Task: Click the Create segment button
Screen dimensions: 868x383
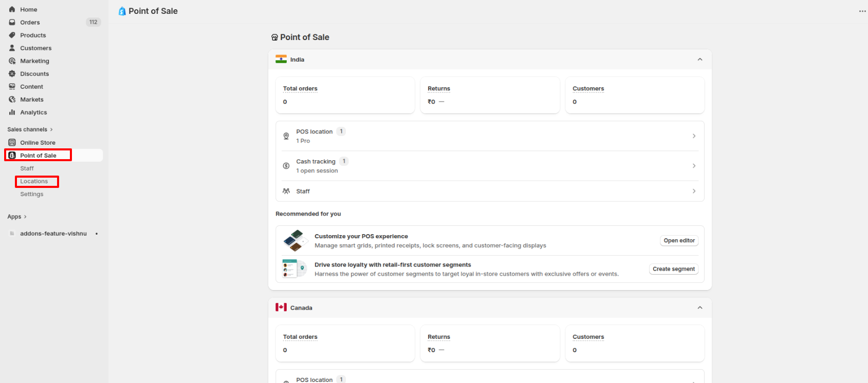Action: pyautogui.click(x=673, y=269)
